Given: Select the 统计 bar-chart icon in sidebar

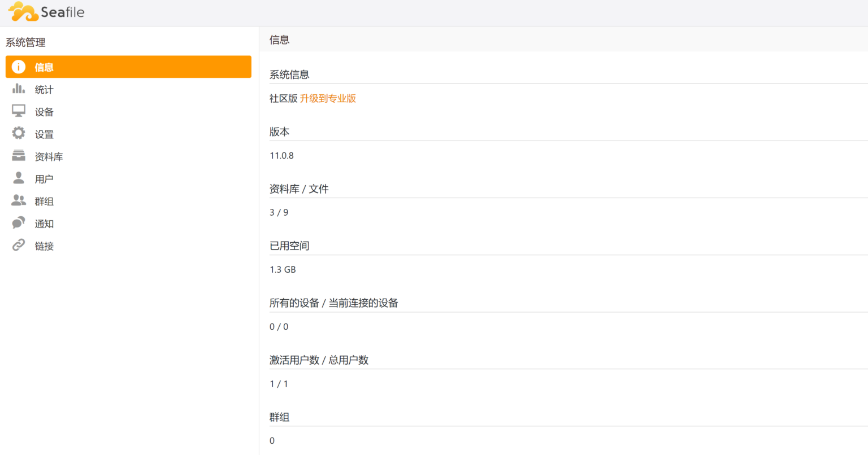Looking at the screenshot, I should [x=18, y=89].
